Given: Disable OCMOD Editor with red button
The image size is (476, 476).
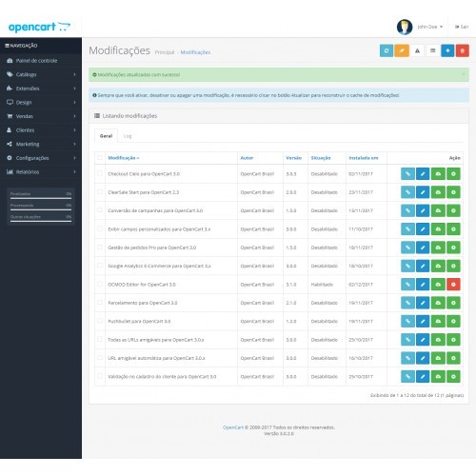Looking at the screenshot, I should [453, 285].
